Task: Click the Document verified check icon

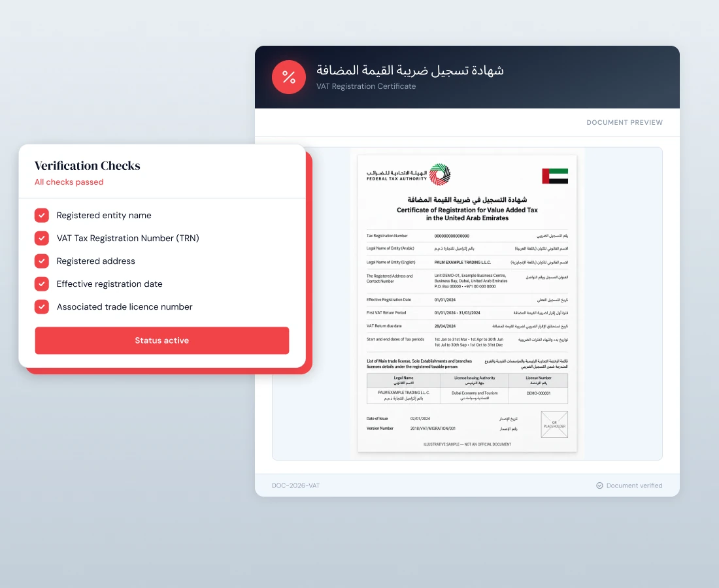Action: [x=599, y=485]
